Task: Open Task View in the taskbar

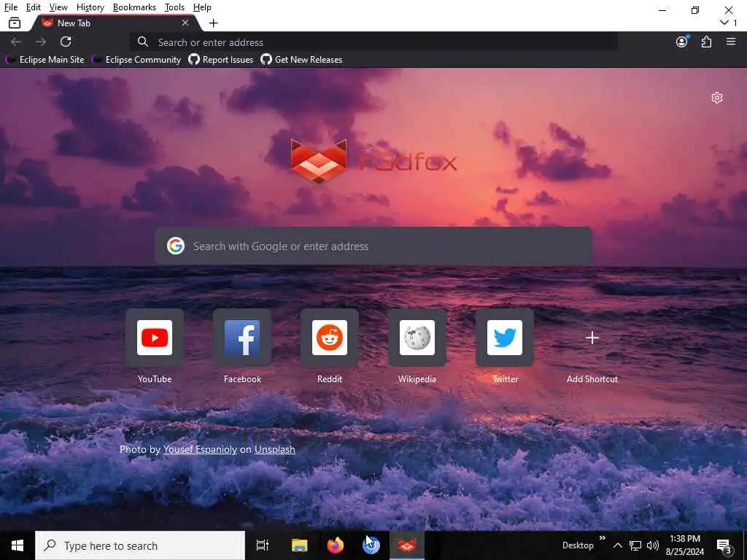Action: 263,545
